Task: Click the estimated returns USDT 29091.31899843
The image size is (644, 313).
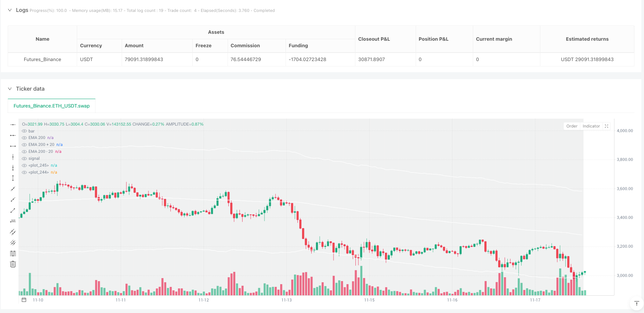Action: coord(587,60)
